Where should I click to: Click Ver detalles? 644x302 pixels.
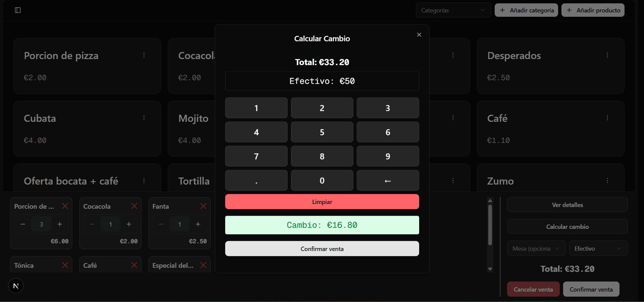(567, 205)
